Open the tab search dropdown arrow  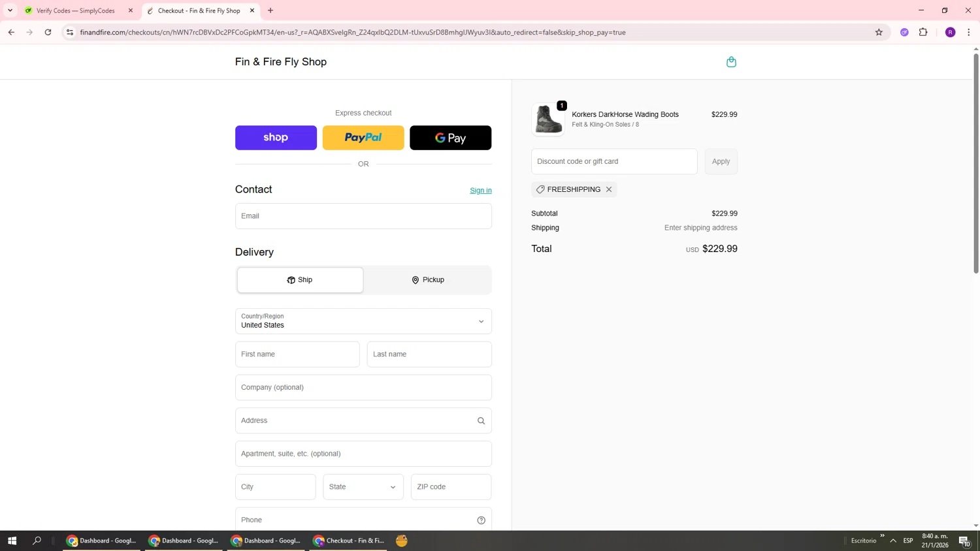10,10
